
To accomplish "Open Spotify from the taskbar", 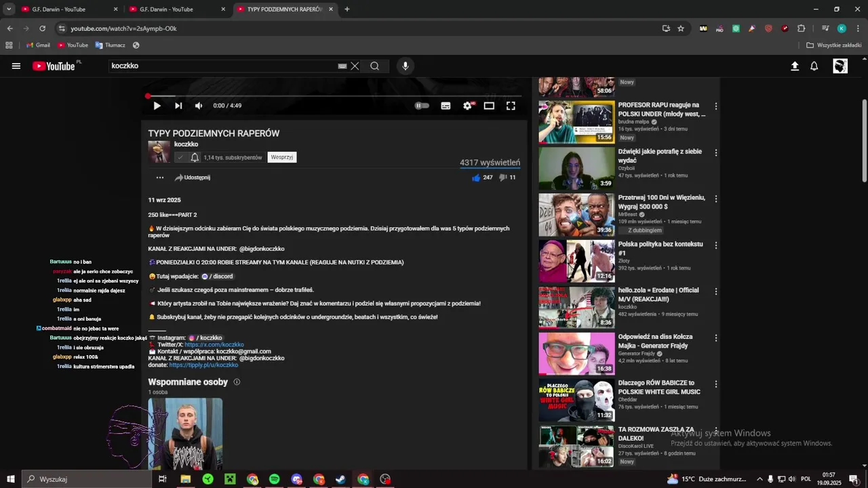I will [x=275, y=479].
